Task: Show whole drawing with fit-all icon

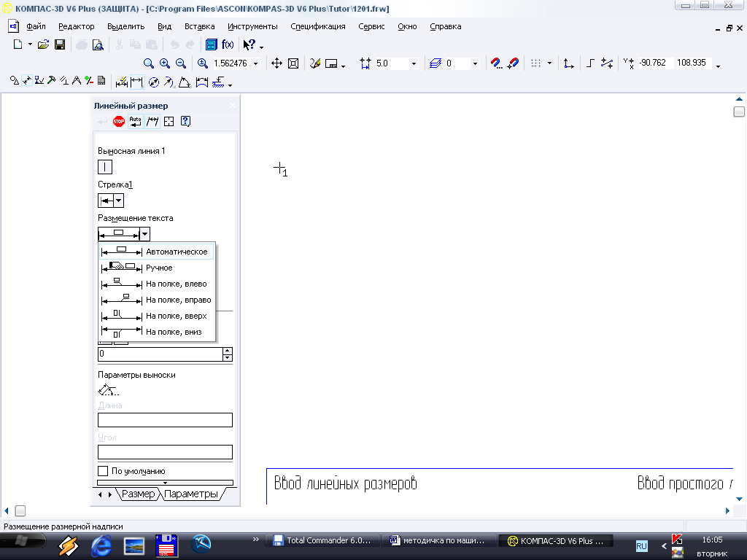Action: (x=293, y=63)
